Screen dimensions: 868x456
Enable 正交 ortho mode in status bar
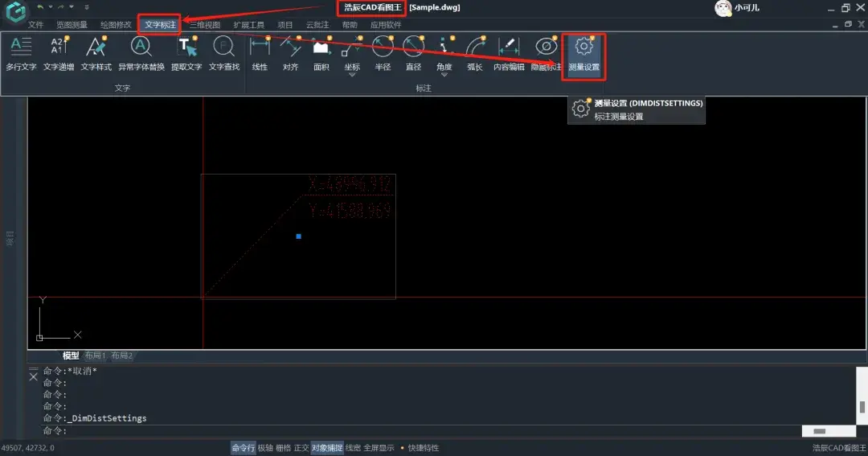[301, 448]
